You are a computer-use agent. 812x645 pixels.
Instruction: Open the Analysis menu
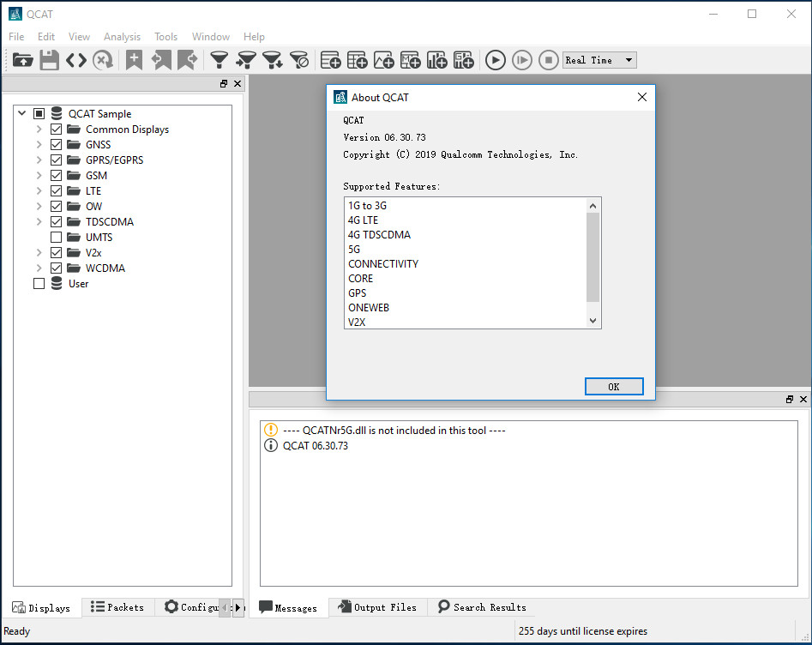(122, 36)
